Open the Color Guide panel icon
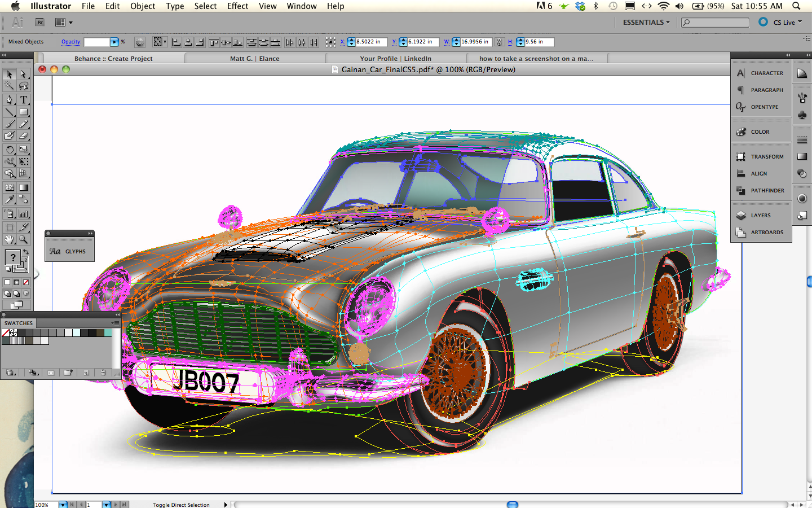812x508 pixels. click(x=802, y=73)
